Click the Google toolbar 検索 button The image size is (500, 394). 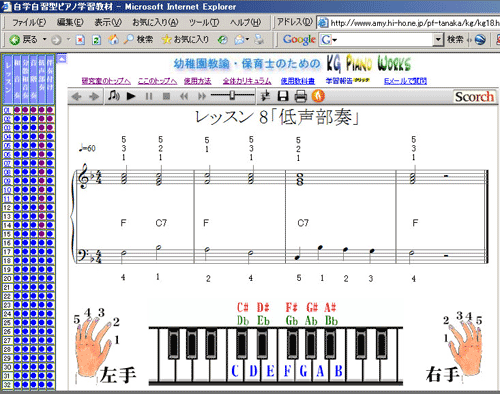(455, 40)
